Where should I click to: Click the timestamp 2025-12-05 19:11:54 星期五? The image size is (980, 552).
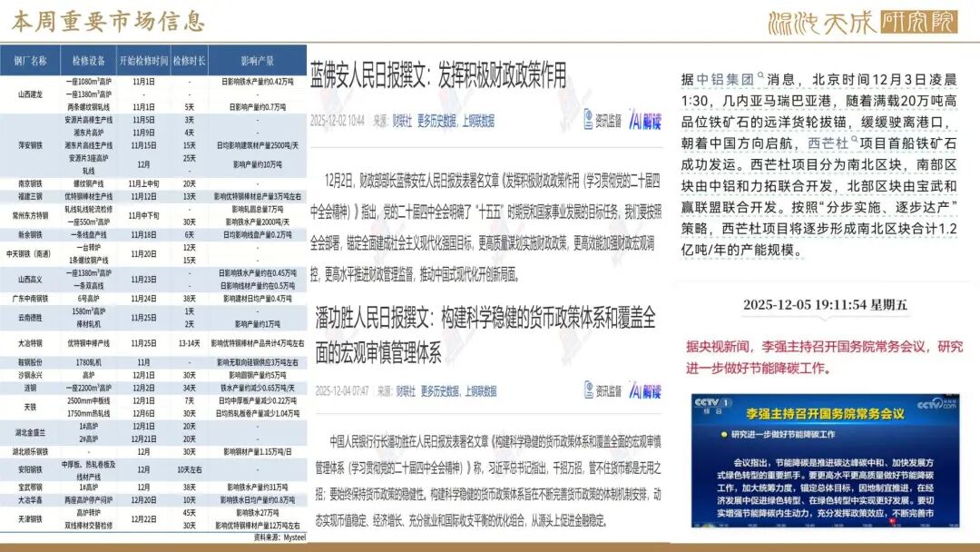pos(825,305)
